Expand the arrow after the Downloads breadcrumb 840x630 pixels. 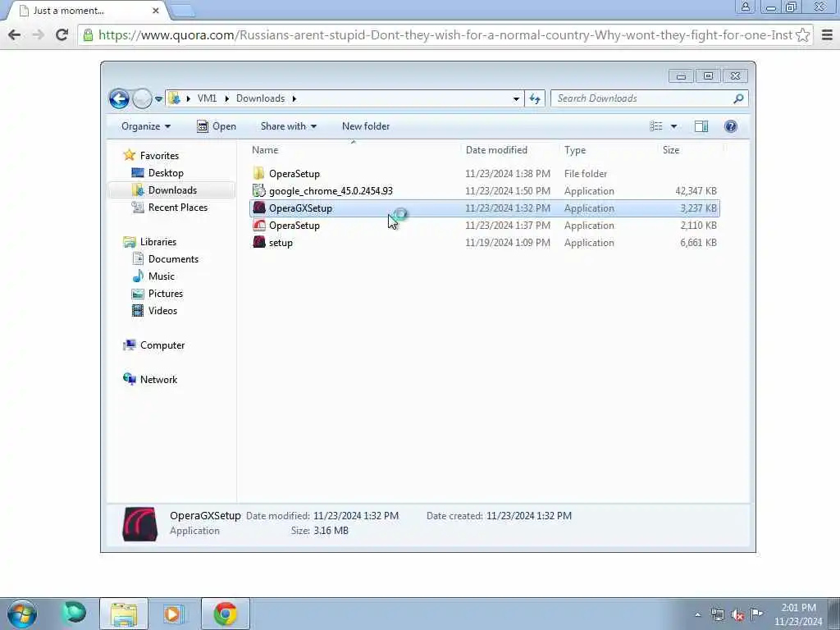click(294, 98)
